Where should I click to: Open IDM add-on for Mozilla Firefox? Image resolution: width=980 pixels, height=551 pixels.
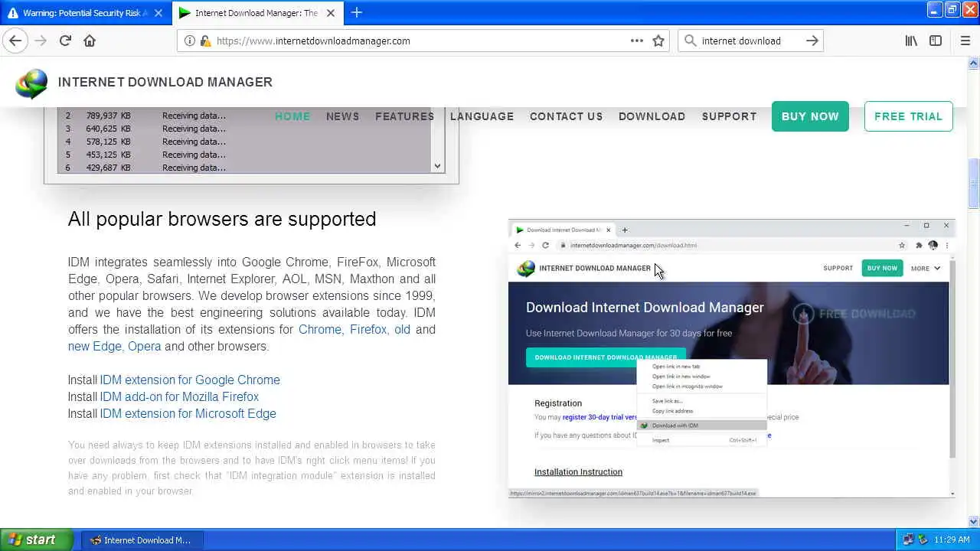179,396
